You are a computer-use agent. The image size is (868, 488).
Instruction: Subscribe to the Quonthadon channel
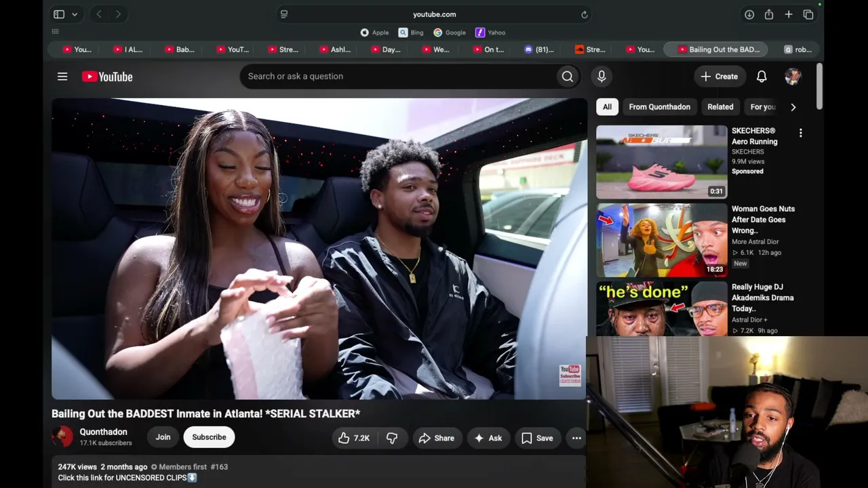click(x=209, y=437)
